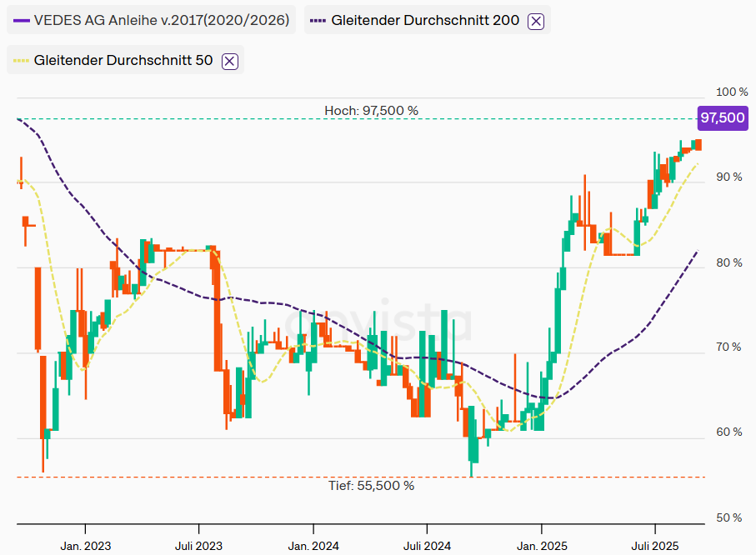Click the purple 97,500 current price badge
This screenshot has height=555, width=756.
(x=722, y=118)
